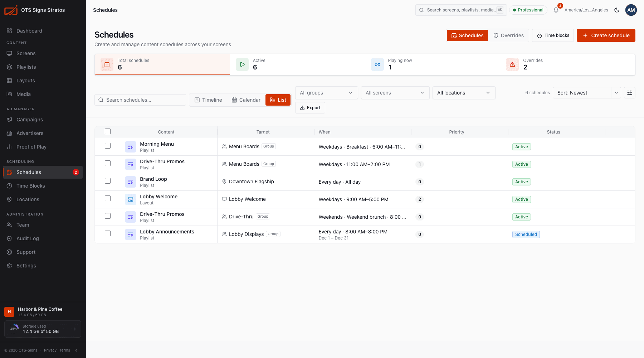Check the Drive-Thru Promos Menu Boards checkbox
The height and width of the screenshot is (358, 644).
click(108, 163)
